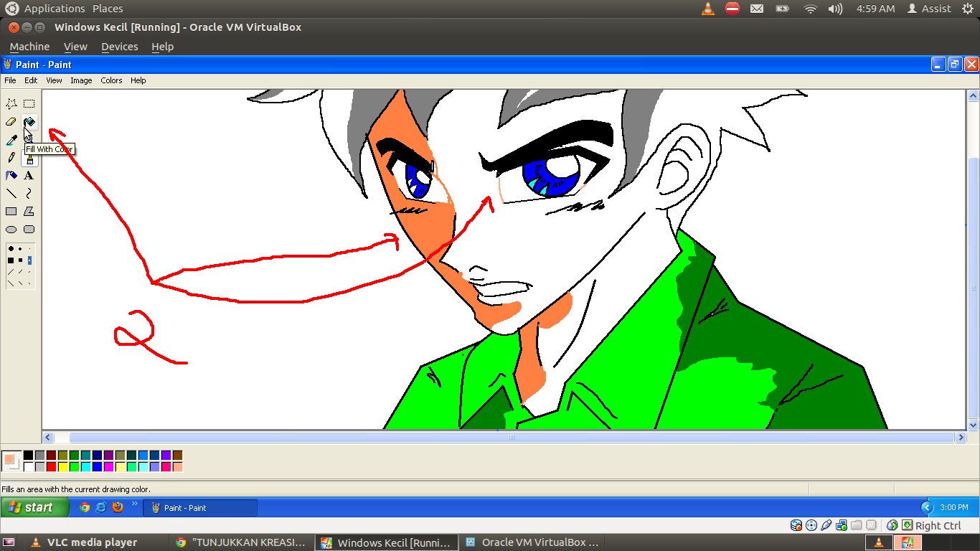
Task: Open Ubuntu Places menu
Action: click(108, 9)
